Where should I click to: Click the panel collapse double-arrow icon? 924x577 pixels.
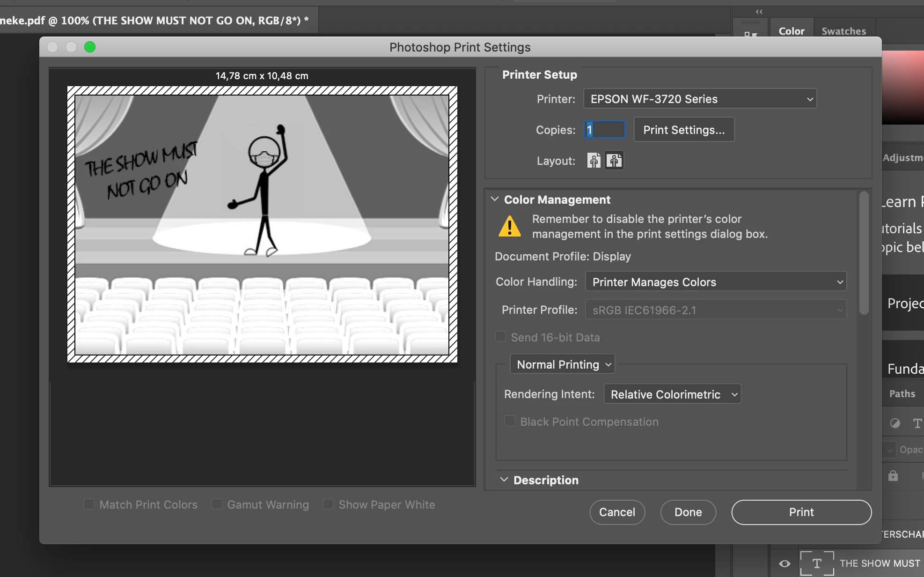(759, 12)
